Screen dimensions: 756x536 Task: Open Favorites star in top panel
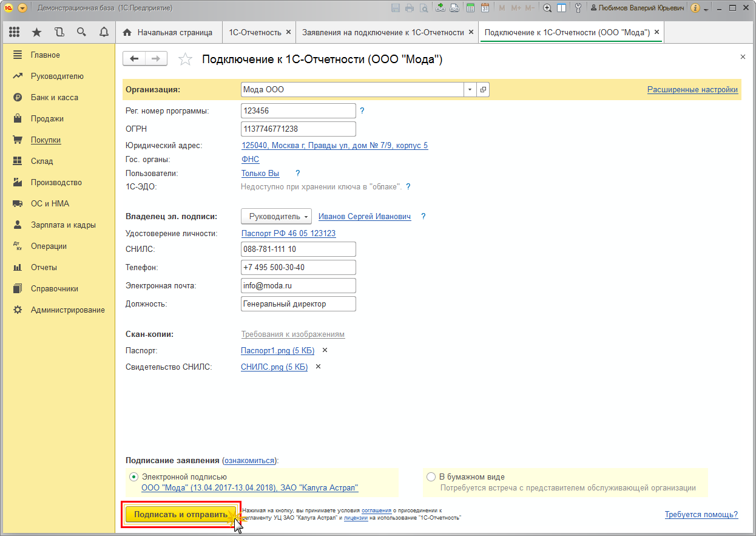[36, 32]
